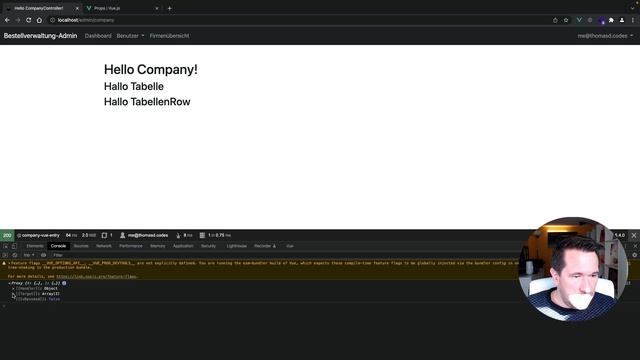Click the Bestellverwaltung-Admin brand link
Screen dimensions: 640x360
(x=40, y=36)
